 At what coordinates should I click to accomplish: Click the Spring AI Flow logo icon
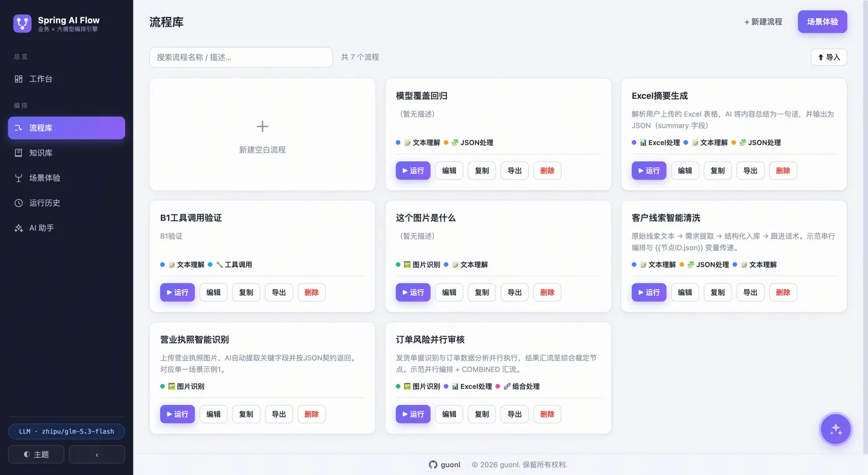[x=22, y=24]
